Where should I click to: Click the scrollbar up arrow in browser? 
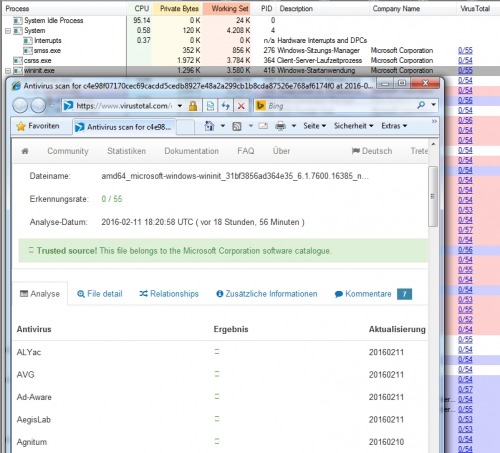coord(433,144)
